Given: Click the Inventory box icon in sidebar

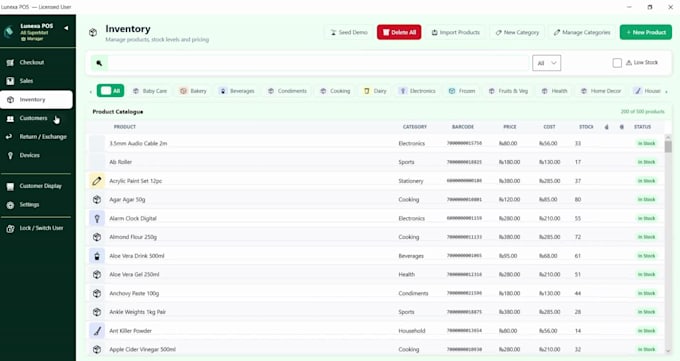Looking at the screenshot, I should tap(10, 100).
